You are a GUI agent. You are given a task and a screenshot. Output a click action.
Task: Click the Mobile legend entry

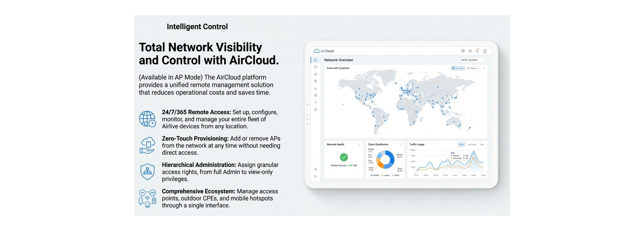[x=375, y=175]
